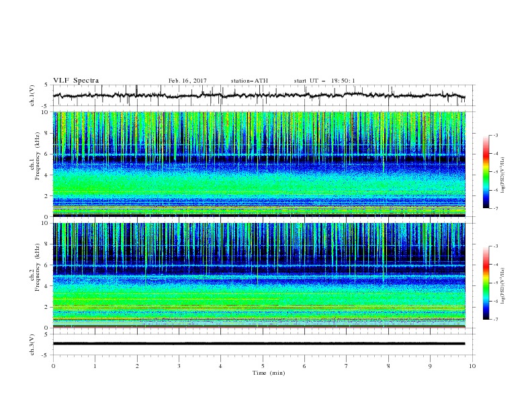Click time axis tick label "4"
The width and height of the screenshot is (532, 411).
pyautogui.click(x=220, y=366)
